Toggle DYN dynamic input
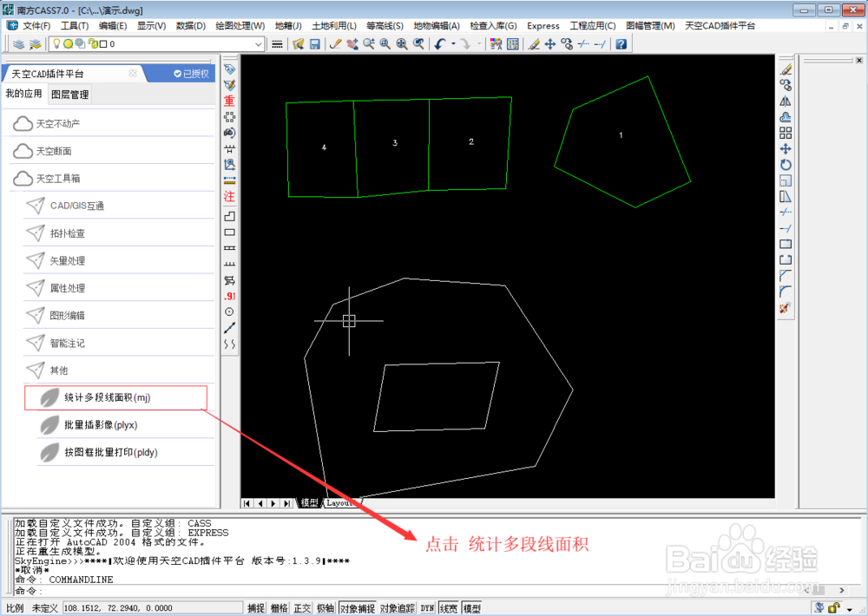This screenshot has width=868, height=616. click(x=427, y=608)
